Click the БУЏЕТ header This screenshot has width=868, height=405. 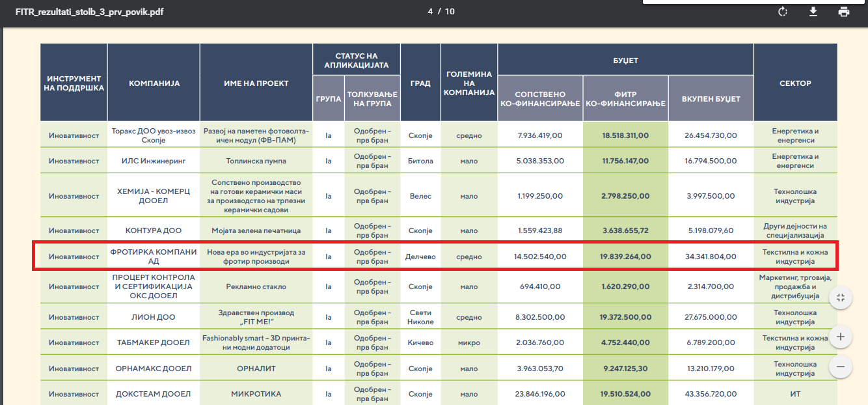[626, 60]
